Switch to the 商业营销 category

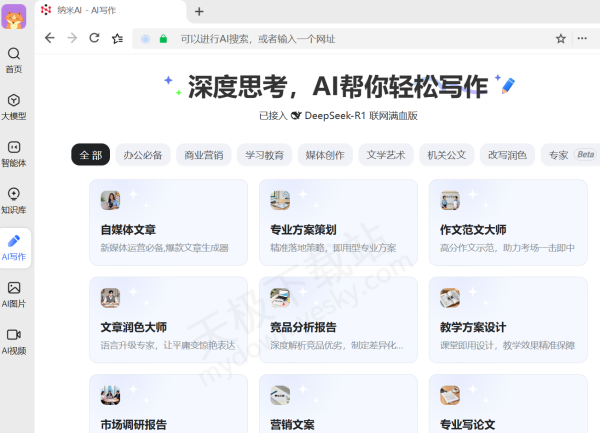(x=203, y=155)
